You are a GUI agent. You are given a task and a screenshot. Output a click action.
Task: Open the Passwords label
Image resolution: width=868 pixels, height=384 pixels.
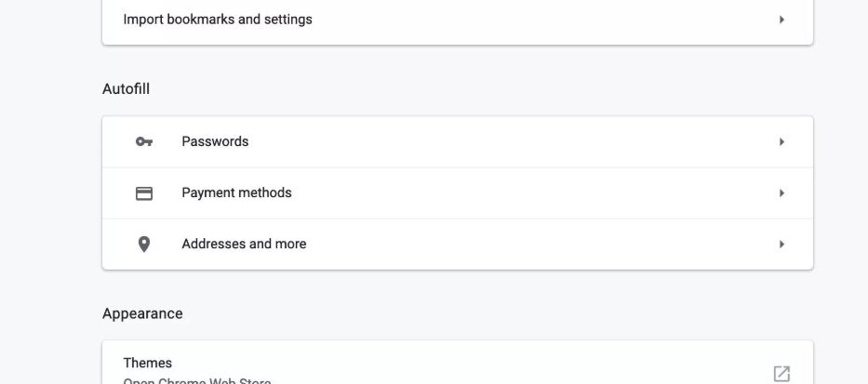point(215,142)
